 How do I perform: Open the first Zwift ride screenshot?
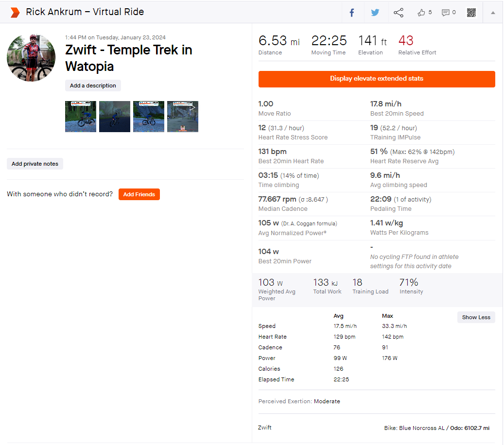(x=81, y=117)
